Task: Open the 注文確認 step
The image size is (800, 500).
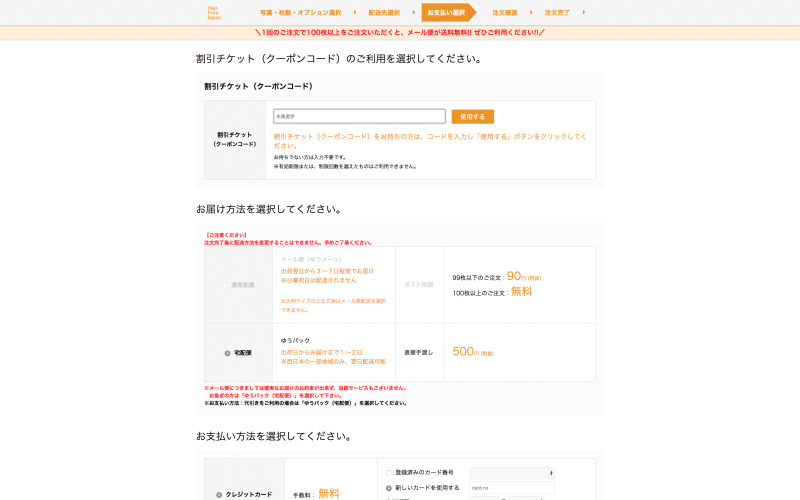Action: point(505,13)
